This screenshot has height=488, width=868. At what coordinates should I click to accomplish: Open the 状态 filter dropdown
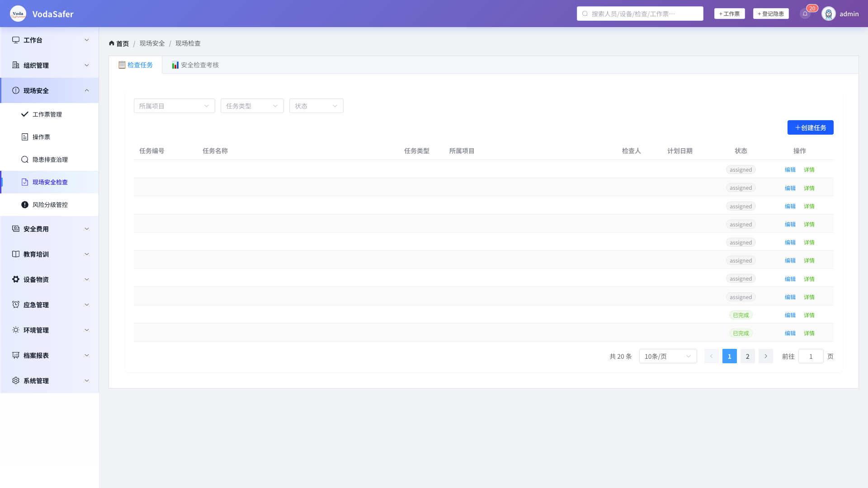click(x=316, y=106)
